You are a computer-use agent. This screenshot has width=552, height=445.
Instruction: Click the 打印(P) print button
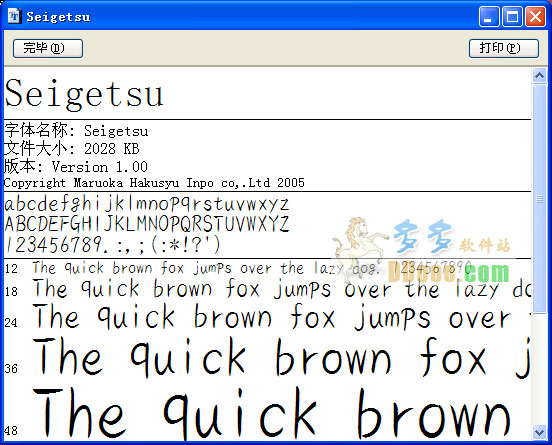(x=504, y=48)
